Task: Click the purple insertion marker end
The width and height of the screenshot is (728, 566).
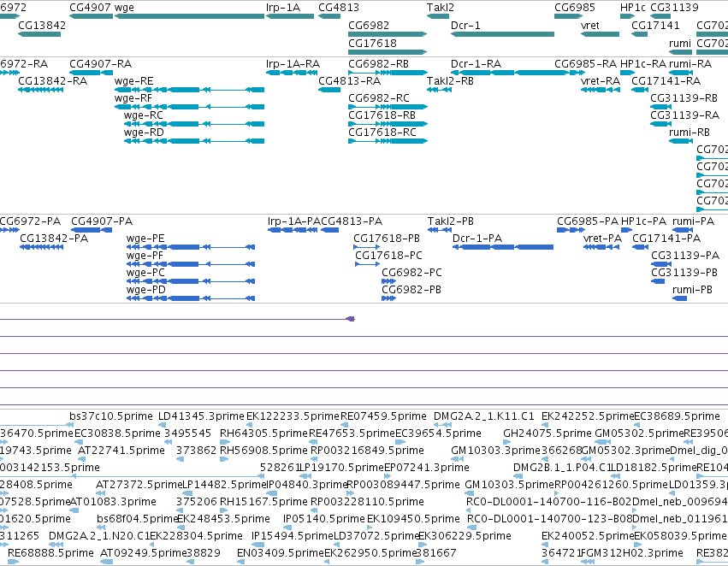Action: pyautogui.click(x=351, y=319)
